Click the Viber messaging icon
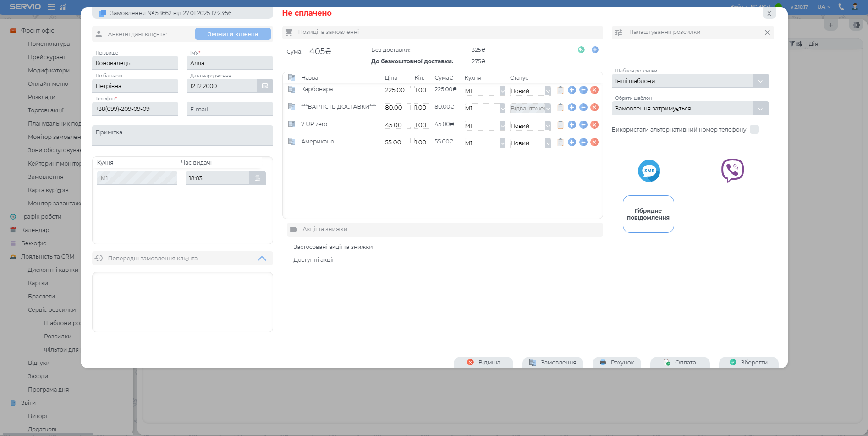The image size is (868, 436). [732, 171]
